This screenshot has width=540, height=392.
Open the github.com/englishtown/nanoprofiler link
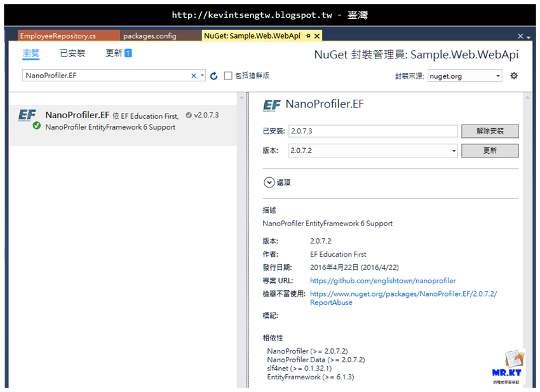[x=382, y=281]
